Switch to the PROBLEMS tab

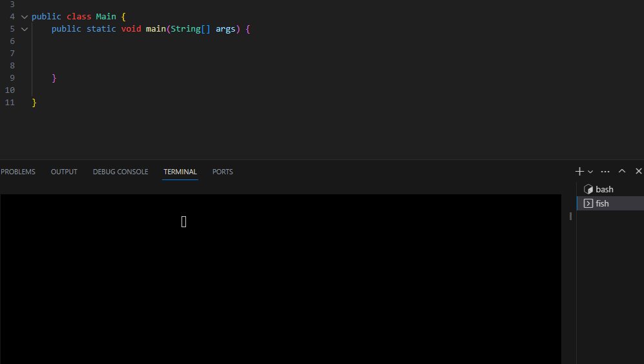[x=18, y=172]
